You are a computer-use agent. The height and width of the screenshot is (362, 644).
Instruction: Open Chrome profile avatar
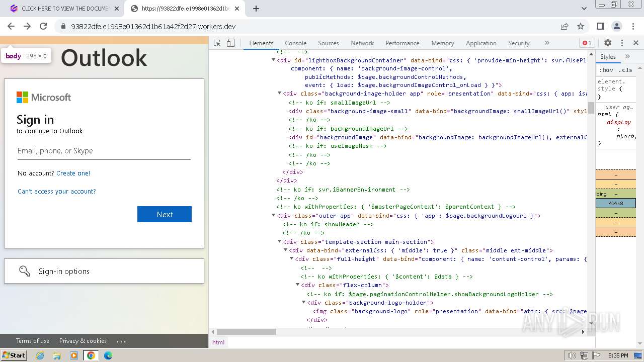(x=617, y=26)
